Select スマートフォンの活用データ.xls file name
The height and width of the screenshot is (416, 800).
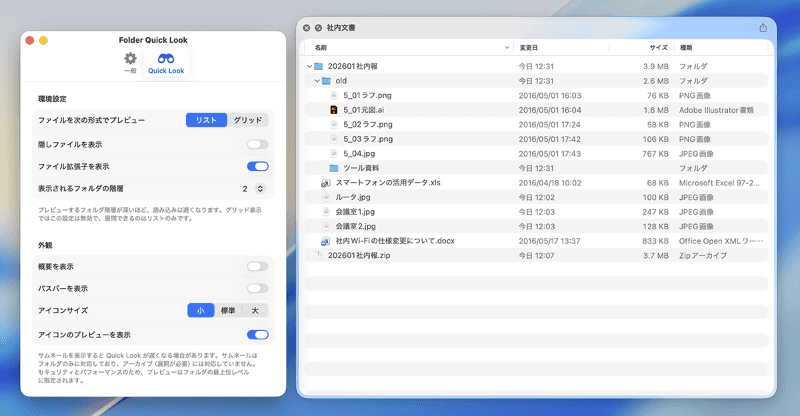pyautogui.click(x=388, y=183)
